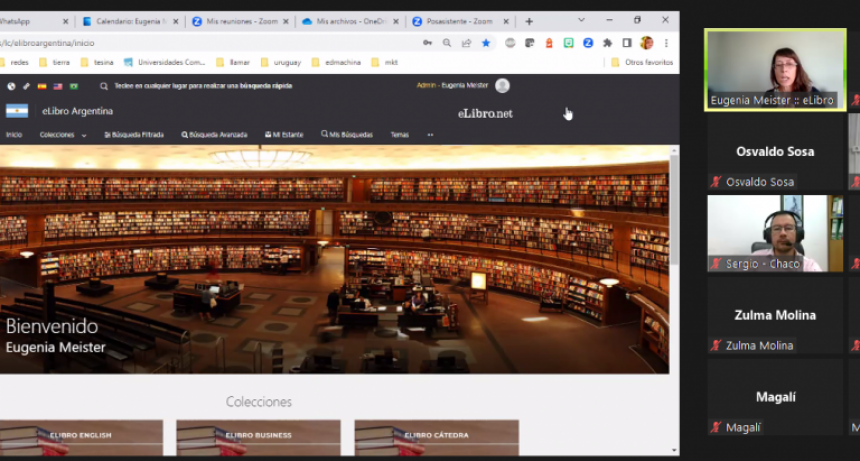Open Mi Estante
Image resolution: width=860 pixels, height=461 pixels.
click(x=284, y=135)
